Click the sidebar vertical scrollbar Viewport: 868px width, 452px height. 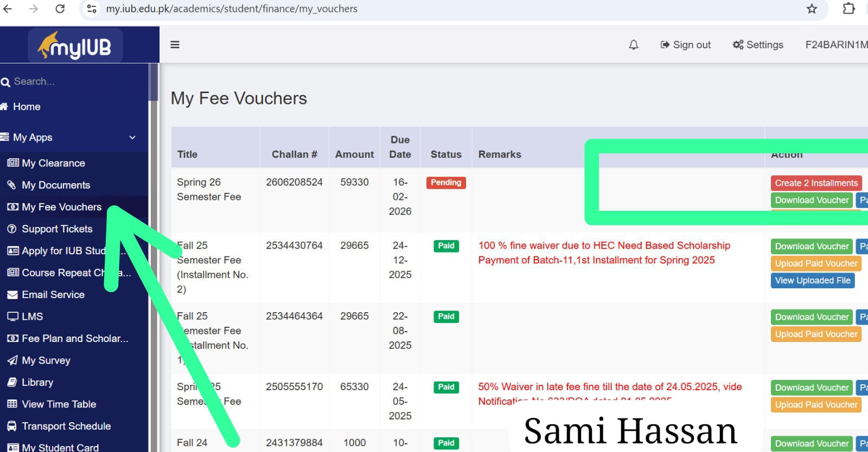click(154, 82)
